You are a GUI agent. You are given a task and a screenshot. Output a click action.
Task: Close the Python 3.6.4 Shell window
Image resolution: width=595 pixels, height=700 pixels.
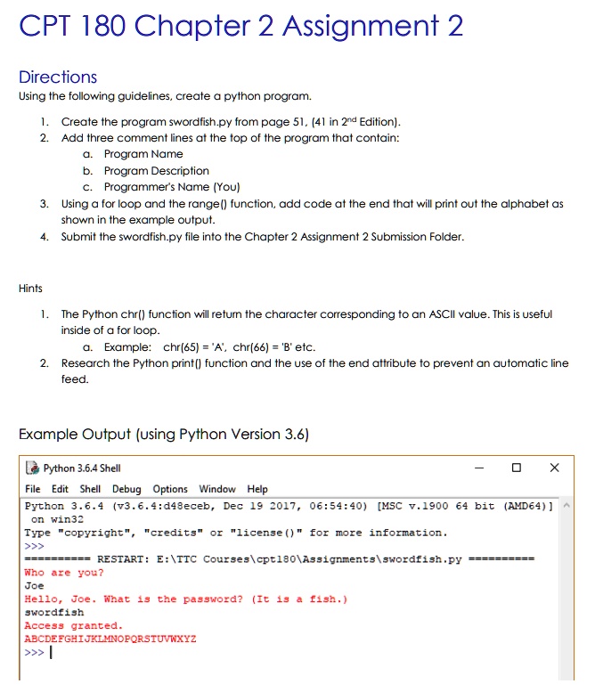(554, 468)
